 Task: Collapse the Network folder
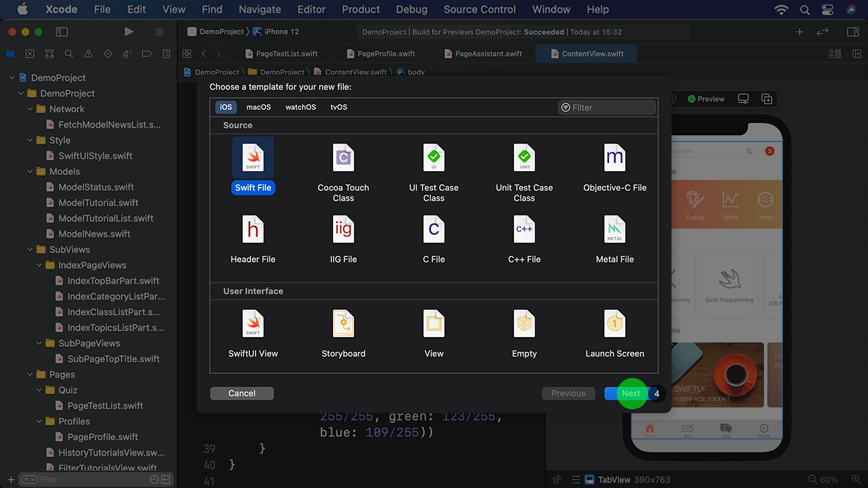point(29,109)
